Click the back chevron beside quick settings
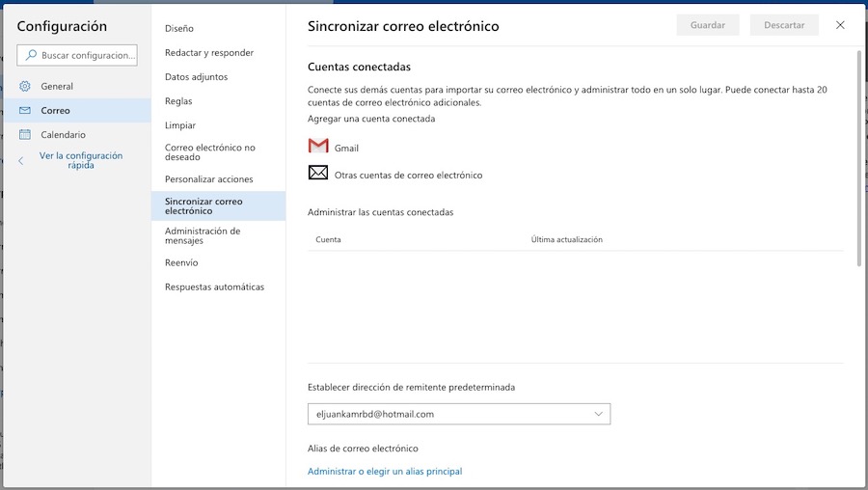The height and width of the screenshot is (490, 868). [x=21, y=161]
